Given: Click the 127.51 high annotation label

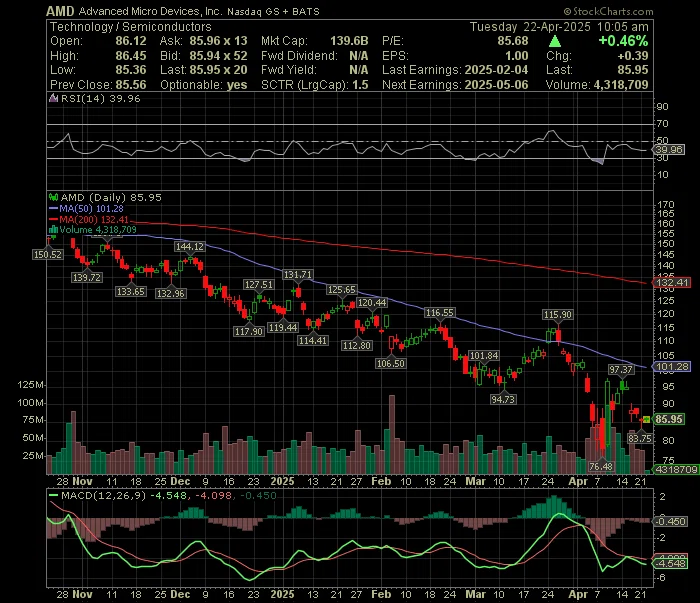Looking at the screenshot, I should coord(258,285).
